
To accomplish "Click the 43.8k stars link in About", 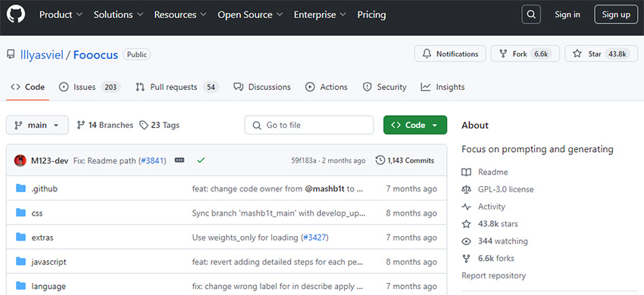I will pos(498,224).
